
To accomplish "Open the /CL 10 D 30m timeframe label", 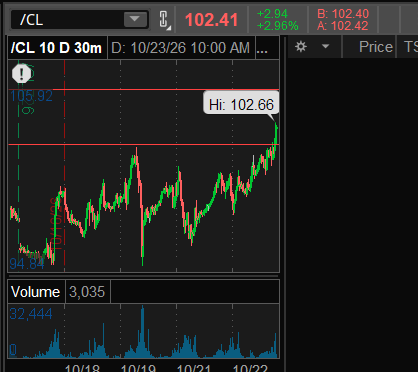I will coord(56,48).
